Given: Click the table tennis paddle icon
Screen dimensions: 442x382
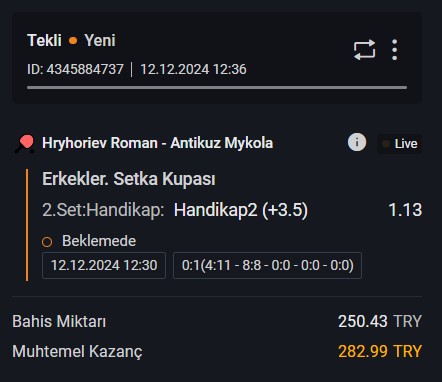Looking at the screenshot, I should click(24, 144).
